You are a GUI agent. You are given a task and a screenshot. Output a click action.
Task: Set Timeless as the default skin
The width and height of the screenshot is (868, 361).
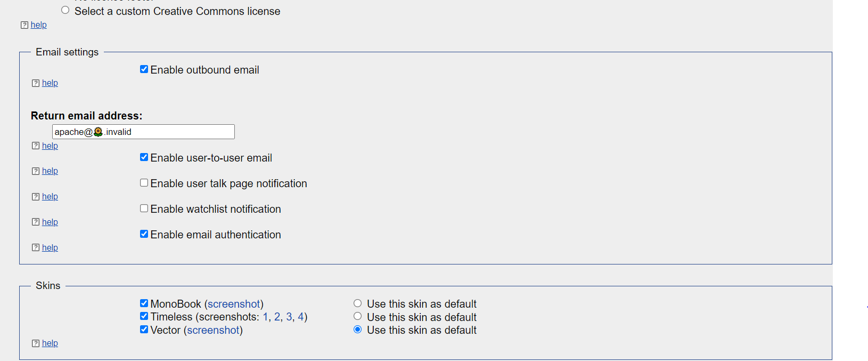tap(357, 316)
